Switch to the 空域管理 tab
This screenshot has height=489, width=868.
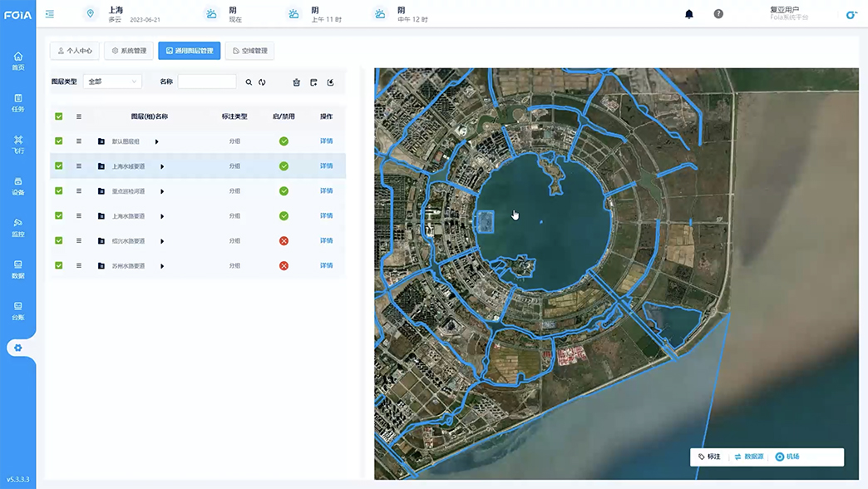pos(250,50)
